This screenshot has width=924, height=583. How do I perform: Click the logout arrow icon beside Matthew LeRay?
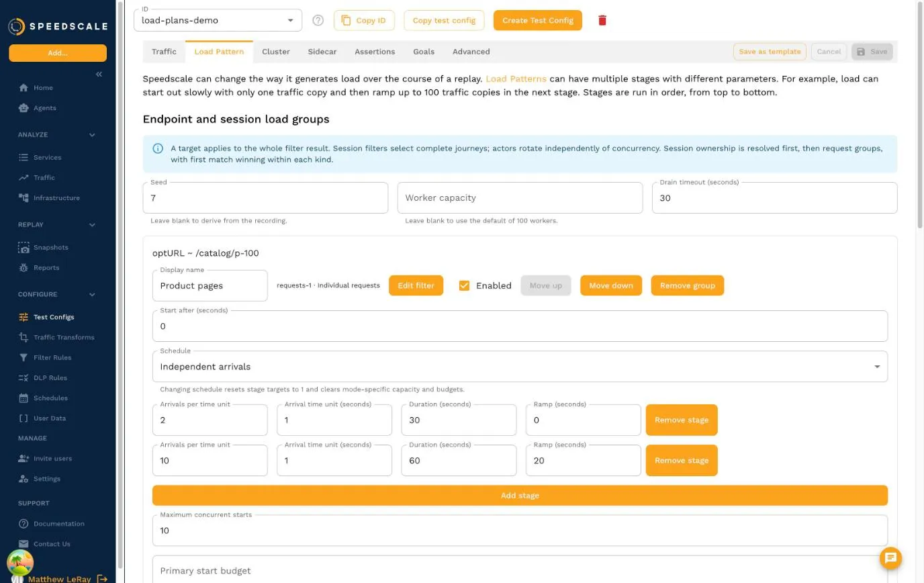(102, 578)
